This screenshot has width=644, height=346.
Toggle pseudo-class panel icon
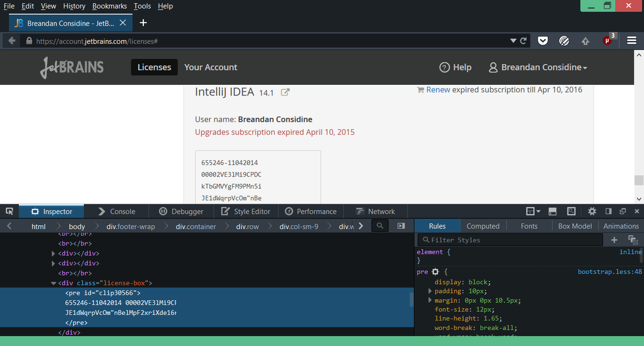pyautogui.click(x=633, y=240)
